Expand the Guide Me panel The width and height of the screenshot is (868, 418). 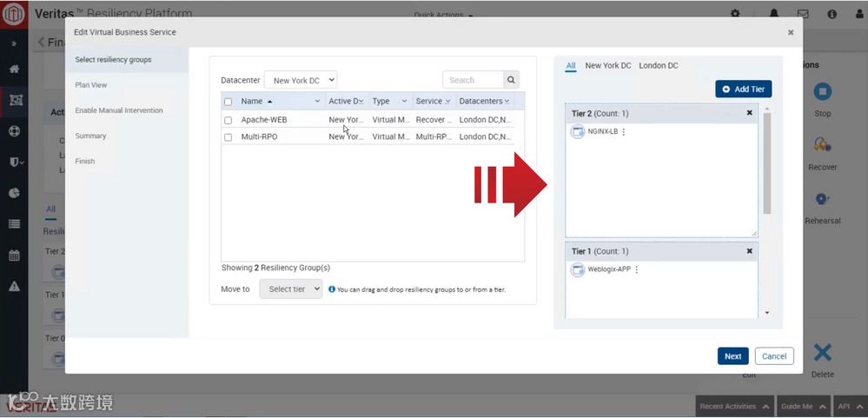tap(804, 407)
